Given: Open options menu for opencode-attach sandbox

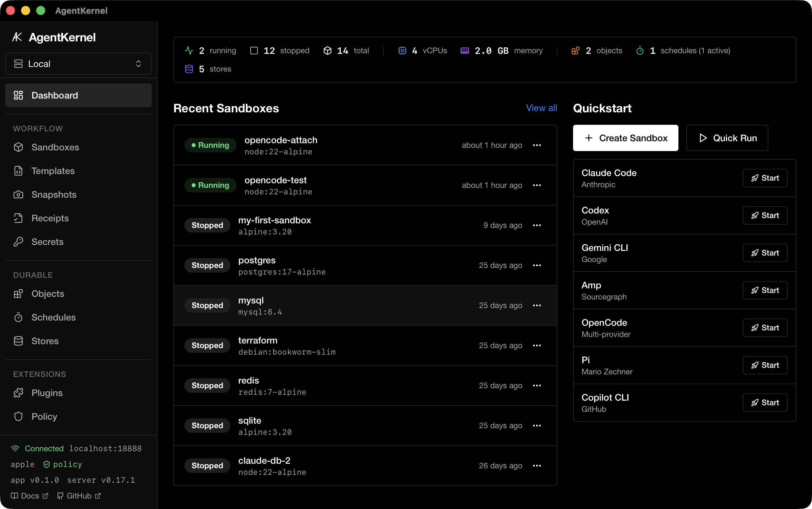Looking at the screenshot, I should click(x=537, y=145).
